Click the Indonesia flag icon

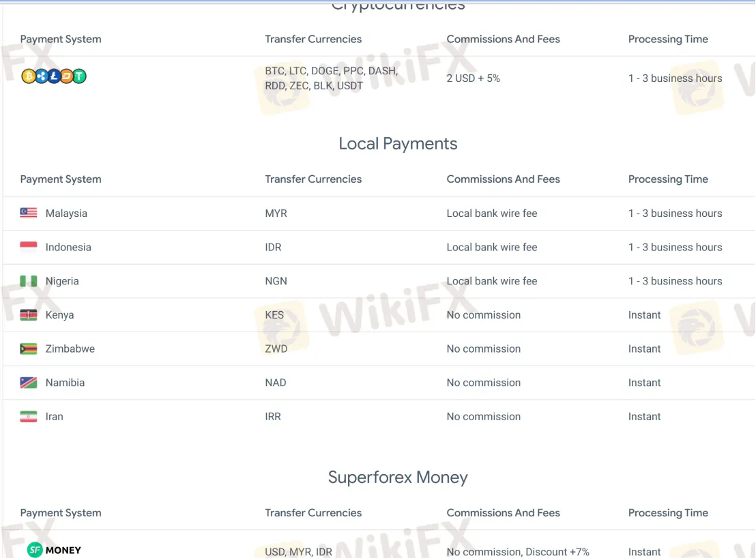tap(29, 247)
